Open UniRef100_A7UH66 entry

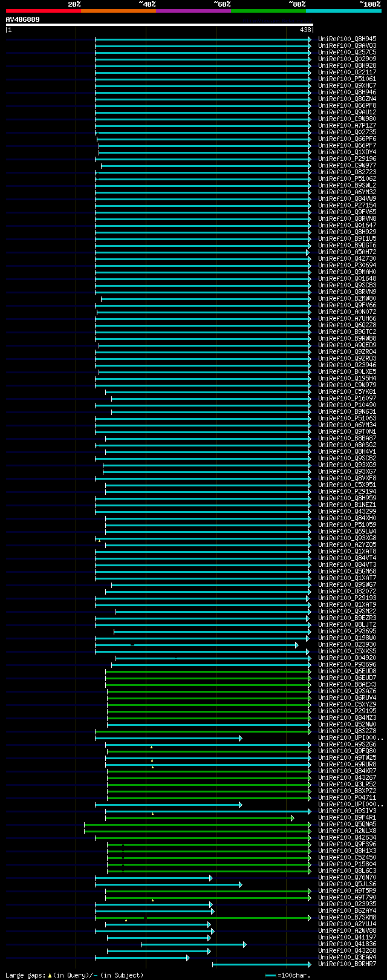tap(347, 319)
